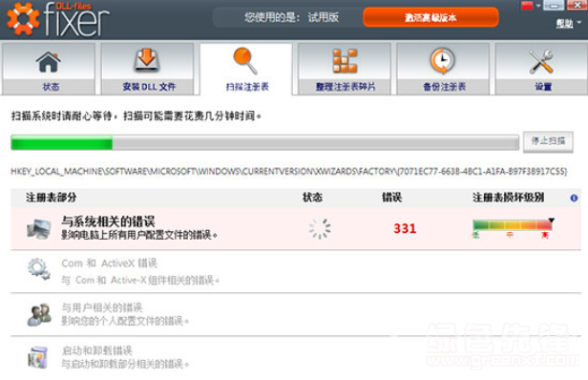Image resolution: width=588 pixels, height=380 pixels.
Task: Click the registry damage level color gauge
Action: [x=513, y=225]
